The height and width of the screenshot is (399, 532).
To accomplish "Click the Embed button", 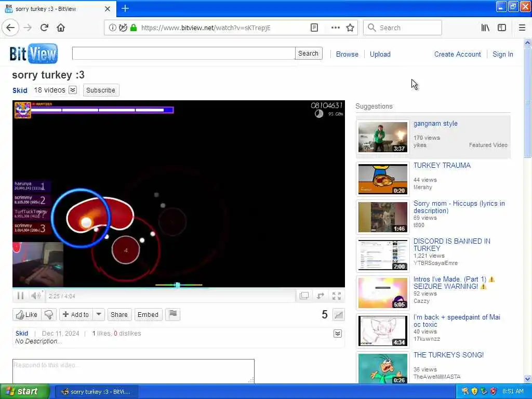I will [148, 314].
